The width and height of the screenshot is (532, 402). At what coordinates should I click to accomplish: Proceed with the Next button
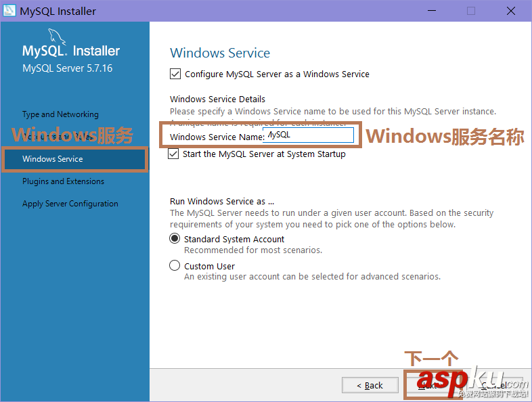[x=433, y=385]
